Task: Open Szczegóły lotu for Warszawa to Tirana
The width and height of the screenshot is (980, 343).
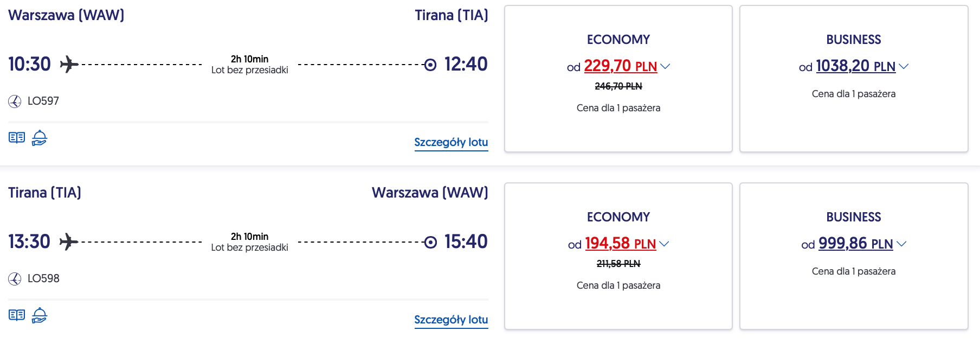Action: click(x=451, y=142)
